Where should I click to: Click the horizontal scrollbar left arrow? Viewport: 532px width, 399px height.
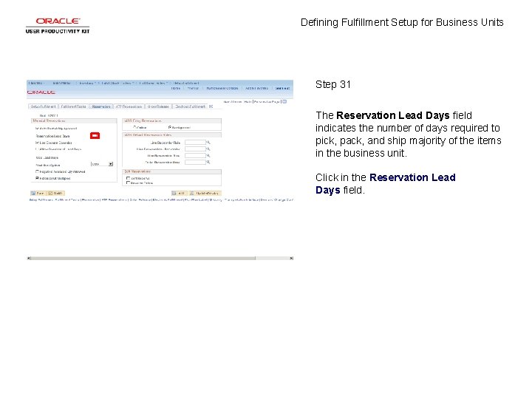[29, 258]
